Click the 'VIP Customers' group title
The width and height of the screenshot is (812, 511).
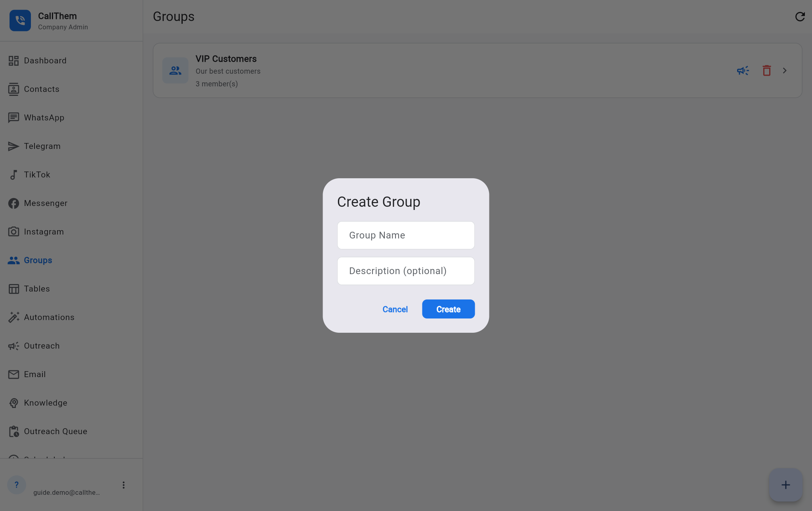coord(226,59)
